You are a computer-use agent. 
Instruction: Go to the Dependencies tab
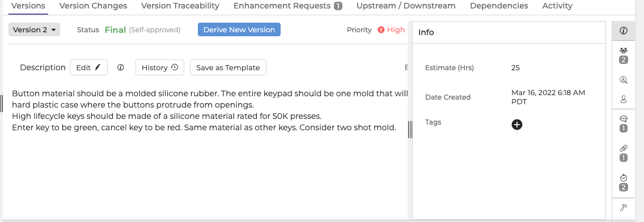499,6
